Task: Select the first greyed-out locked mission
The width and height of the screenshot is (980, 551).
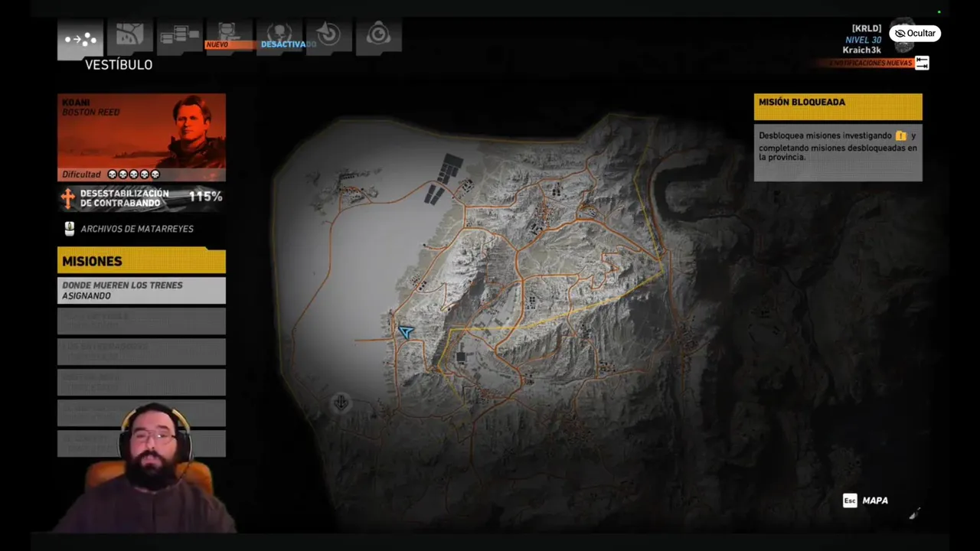Action: click(142, 321)
